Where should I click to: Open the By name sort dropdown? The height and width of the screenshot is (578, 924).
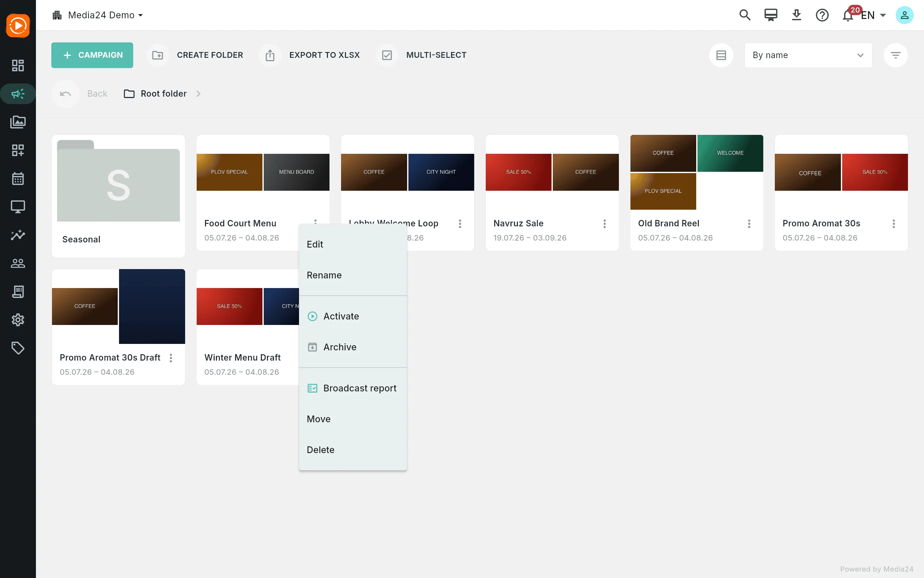pyautogui.click(x=808, y=55)
